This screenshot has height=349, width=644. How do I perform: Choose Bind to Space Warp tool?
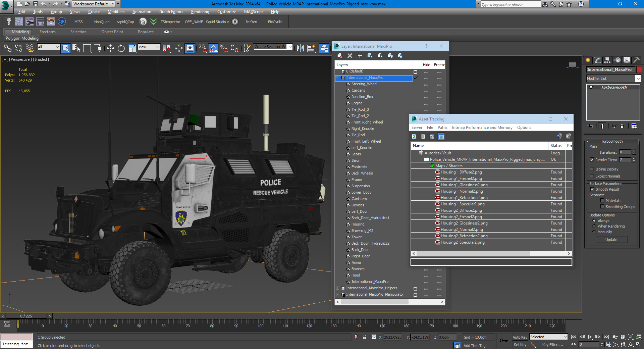tap(30, 48)
